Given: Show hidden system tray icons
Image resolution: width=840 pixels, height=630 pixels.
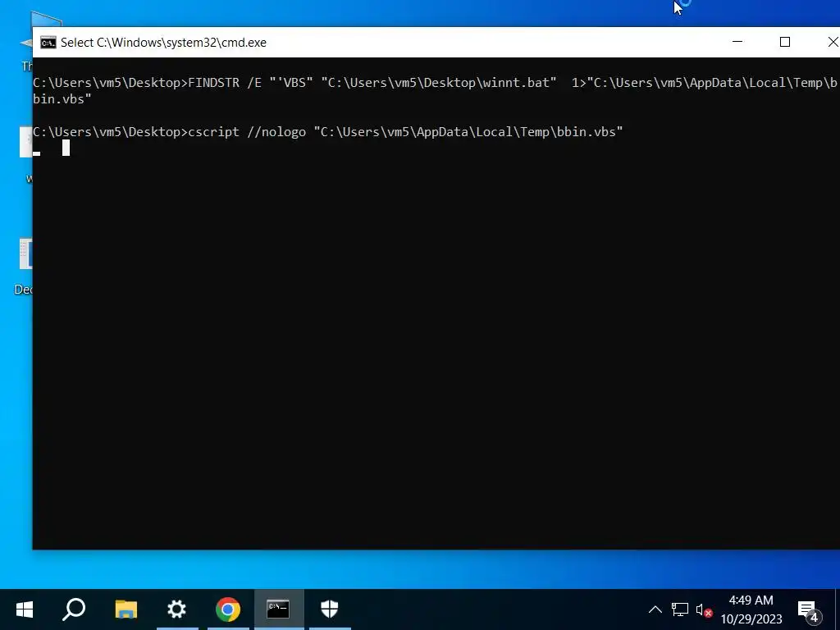Looking at the screenshot, I should 655,609.
